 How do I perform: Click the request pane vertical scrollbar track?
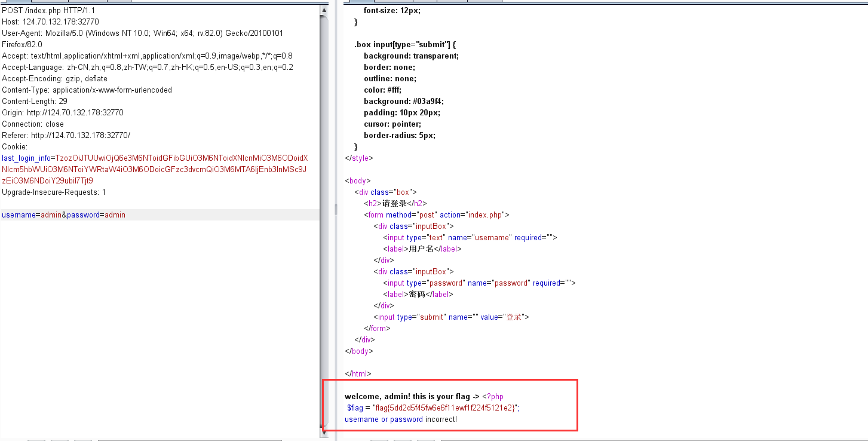point(324,239)
